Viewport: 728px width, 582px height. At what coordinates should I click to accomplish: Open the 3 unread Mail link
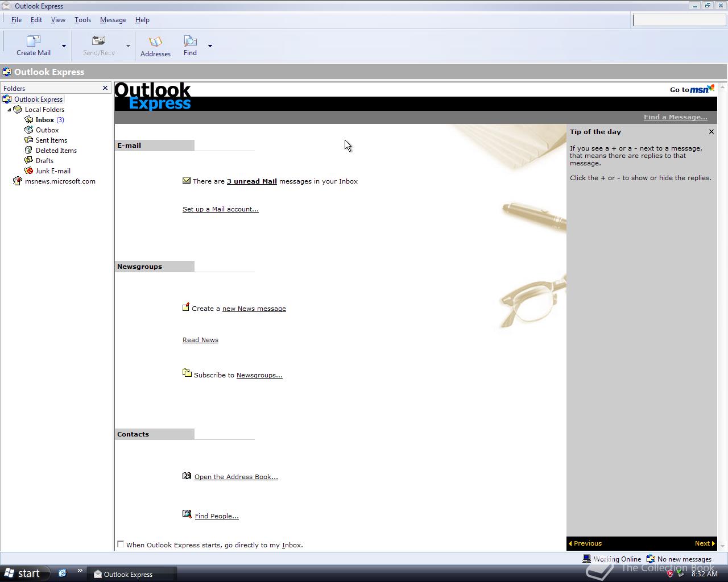[x=252, y=181]
